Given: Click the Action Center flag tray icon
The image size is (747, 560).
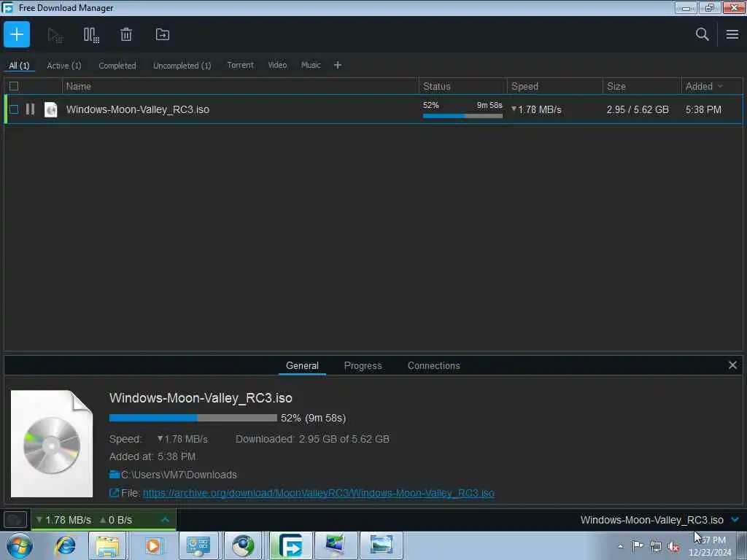Looking at the screenshot, I should tap(638, 545).
